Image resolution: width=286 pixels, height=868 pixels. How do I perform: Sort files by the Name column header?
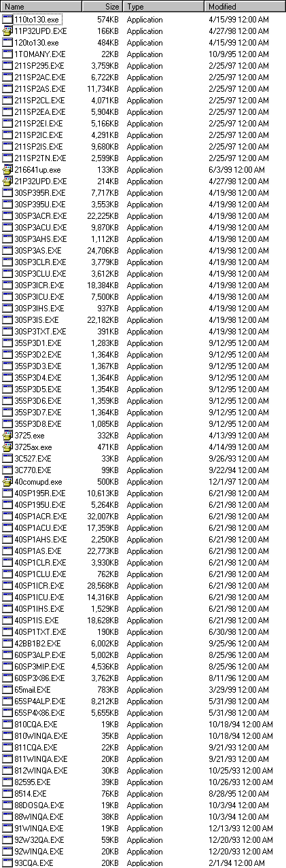(41, 6)
